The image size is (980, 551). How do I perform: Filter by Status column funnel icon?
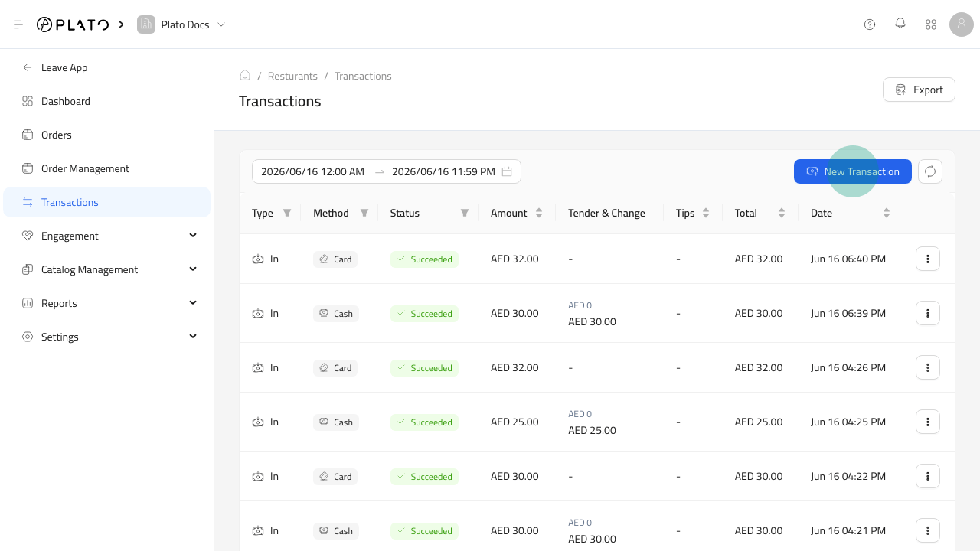point(465,213)
